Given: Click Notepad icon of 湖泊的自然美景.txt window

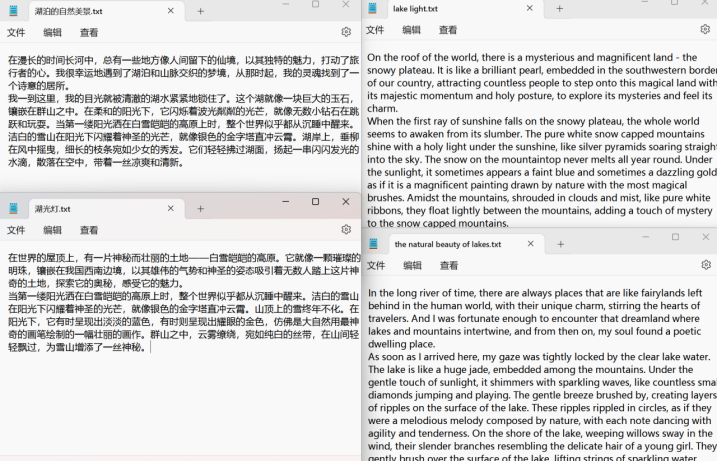Looking at the screenshot, I should (13, 11).
